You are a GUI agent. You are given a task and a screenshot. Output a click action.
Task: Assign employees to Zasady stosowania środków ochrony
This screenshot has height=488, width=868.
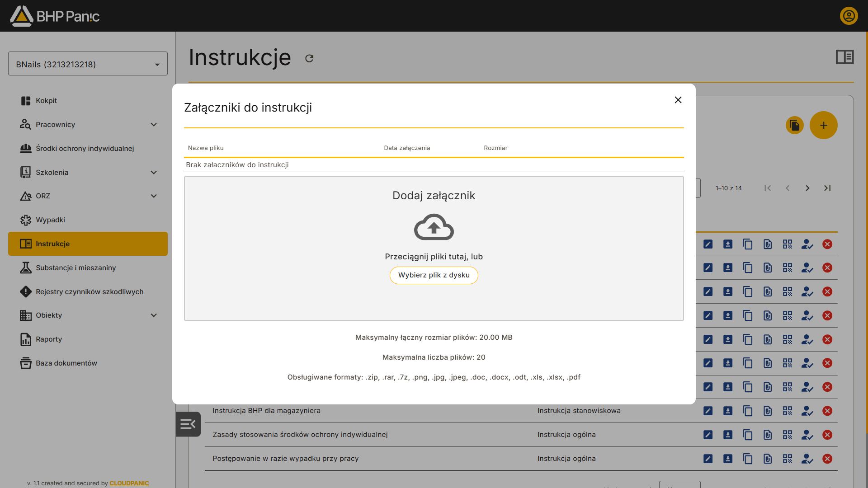807,435
